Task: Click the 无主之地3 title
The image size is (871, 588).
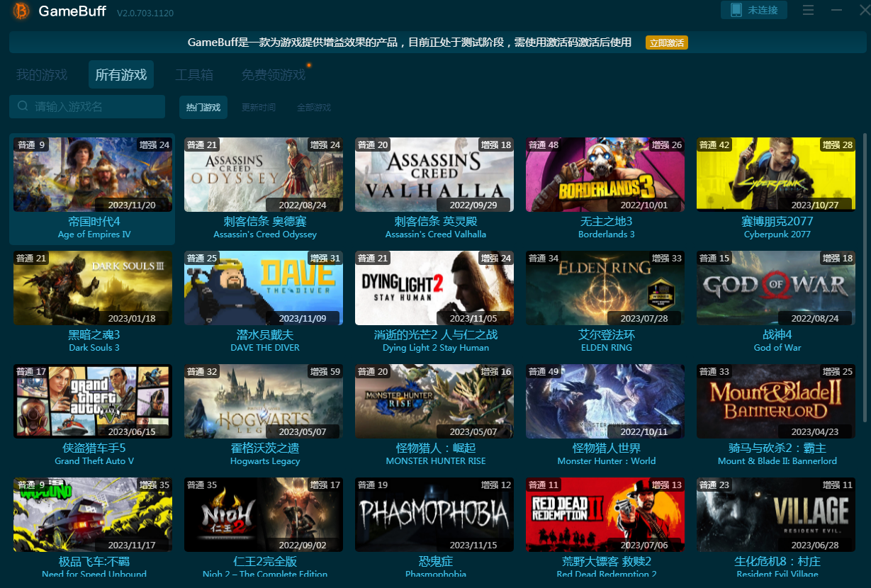Action: tap(606, 221)
